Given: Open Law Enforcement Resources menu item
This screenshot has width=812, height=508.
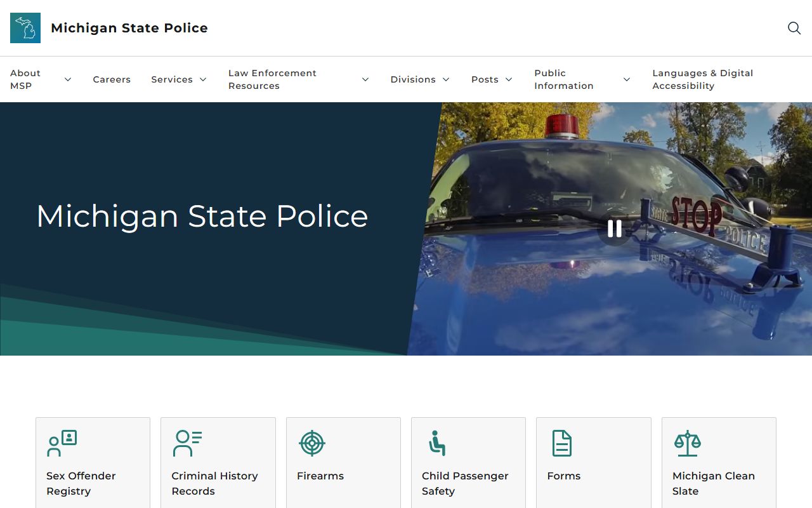Looking at the screenshot, I should (272, 79).
